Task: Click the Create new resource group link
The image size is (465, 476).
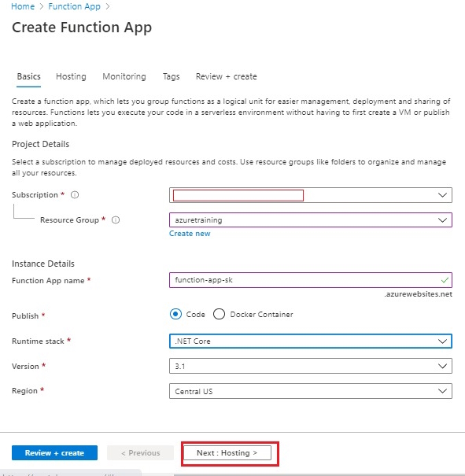Action: point(190,234)
